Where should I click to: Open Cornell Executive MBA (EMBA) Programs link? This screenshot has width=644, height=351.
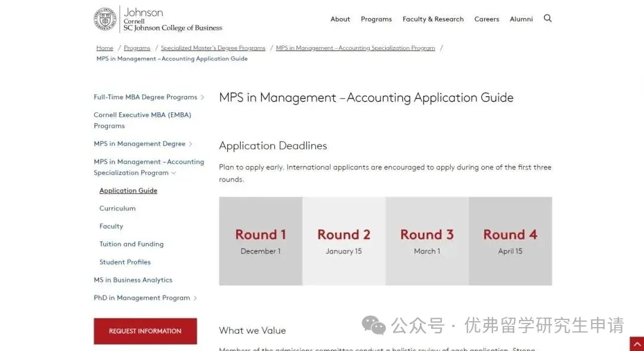pyautogui.click(x=143, y=121)
